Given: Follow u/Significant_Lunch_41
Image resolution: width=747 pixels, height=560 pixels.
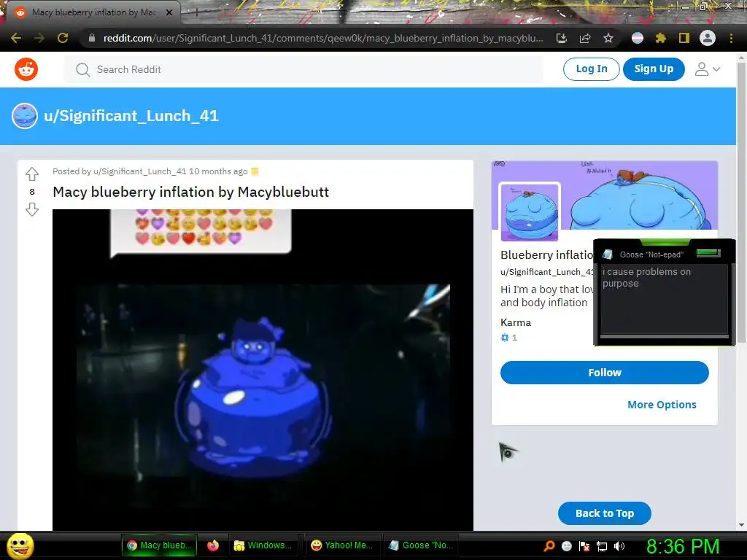Looking at the screenshot, I should tap(605, 373).
